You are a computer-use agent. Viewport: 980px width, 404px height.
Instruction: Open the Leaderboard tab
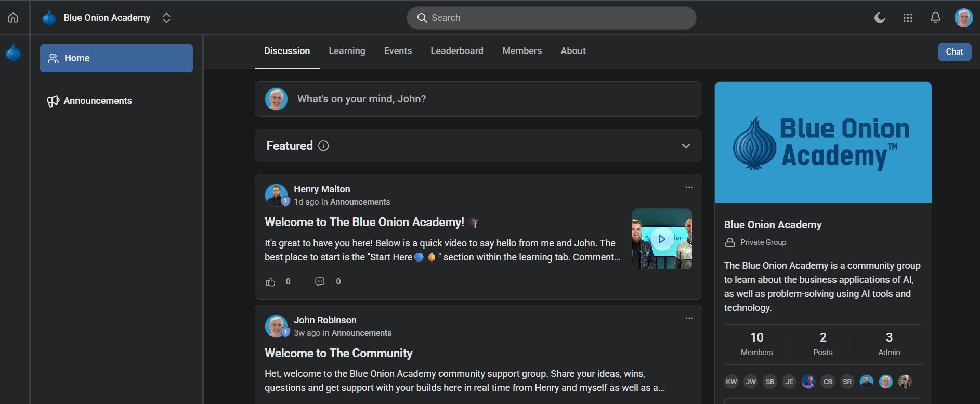[x=456, y=51]
